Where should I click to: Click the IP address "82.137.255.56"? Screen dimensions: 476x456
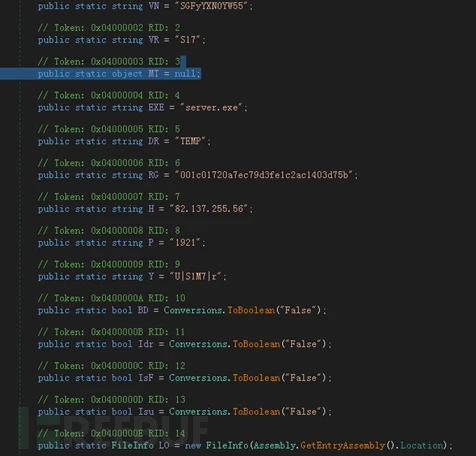[209, 209]
